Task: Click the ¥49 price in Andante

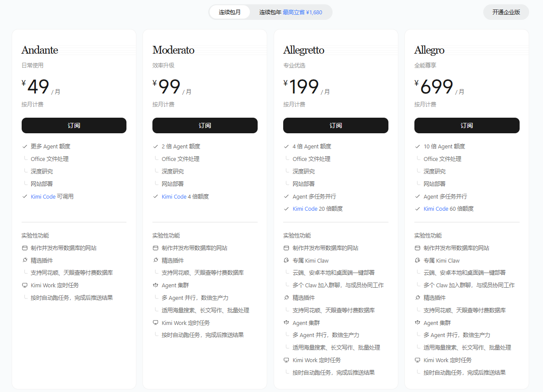Action: tap(36, 87)
